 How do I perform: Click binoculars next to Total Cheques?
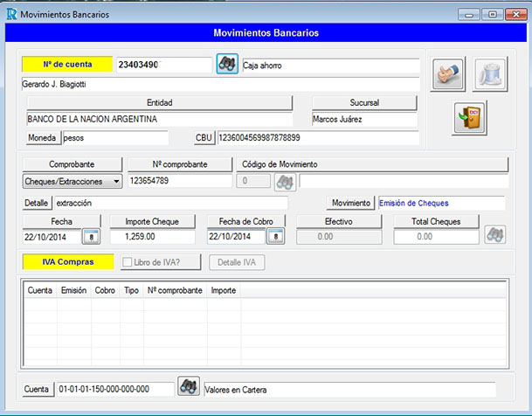(x=495, y=235)
